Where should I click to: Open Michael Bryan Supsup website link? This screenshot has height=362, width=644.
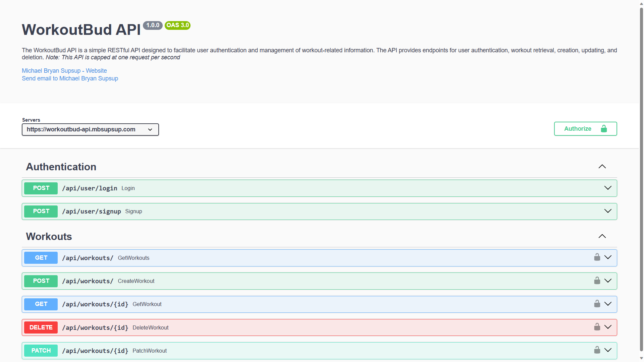tap(64, 71)
